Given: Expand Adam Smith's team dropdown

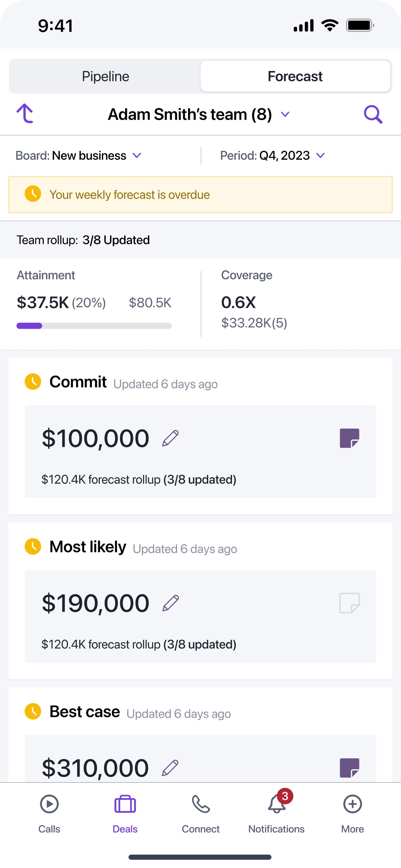Looking at the screenshot, I should (198, 114).
